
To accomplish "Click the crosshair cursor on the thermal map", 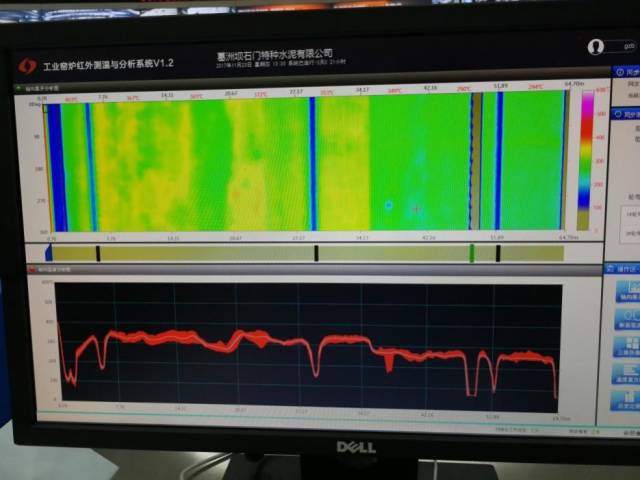I will coord(416,209).
